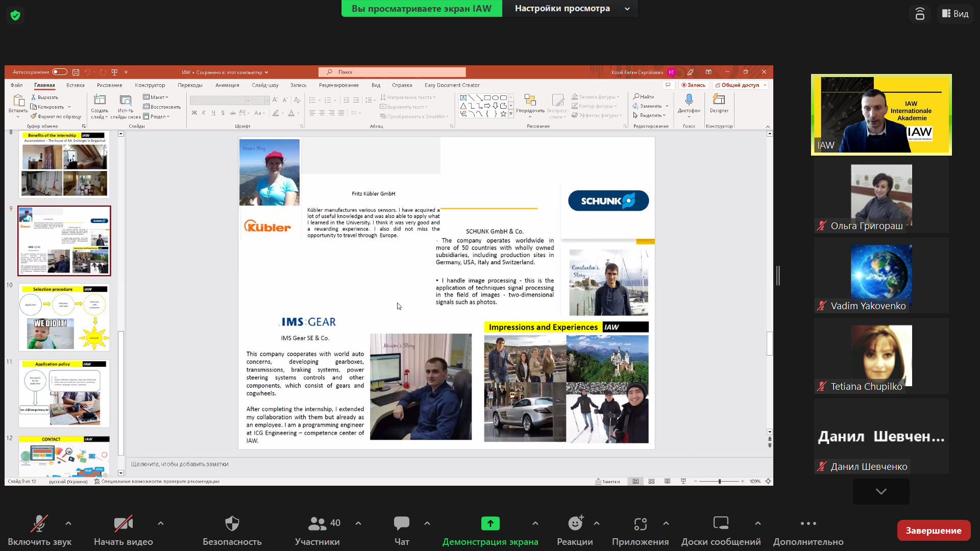Viewport: 980px width, 551px height.
Task: Open the Файл menu
Action: [16, 85]
